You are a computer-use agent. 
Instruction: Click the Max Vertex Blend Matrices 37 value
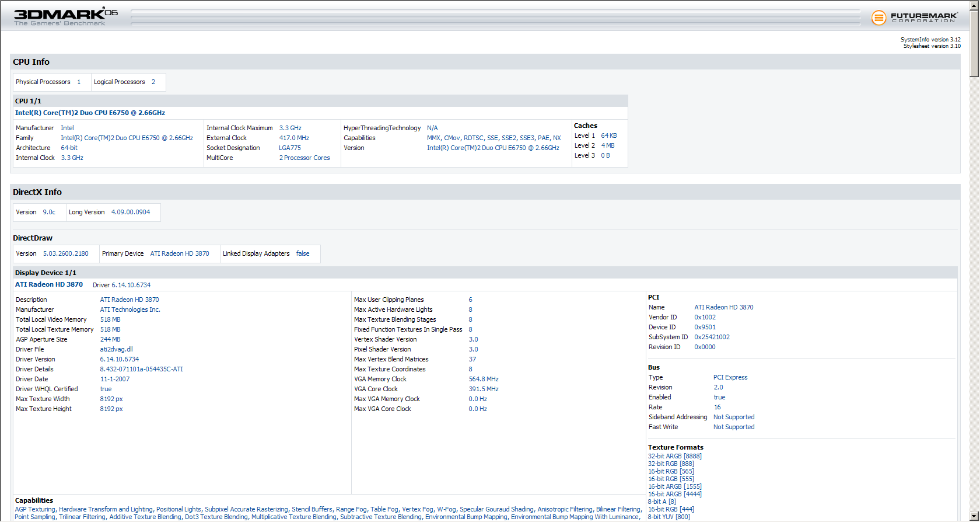click(472, 359)
